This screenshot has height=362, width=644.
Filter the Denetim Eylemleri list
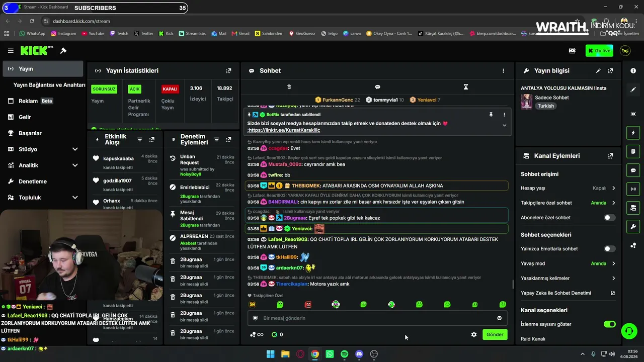tap(217, 139)
